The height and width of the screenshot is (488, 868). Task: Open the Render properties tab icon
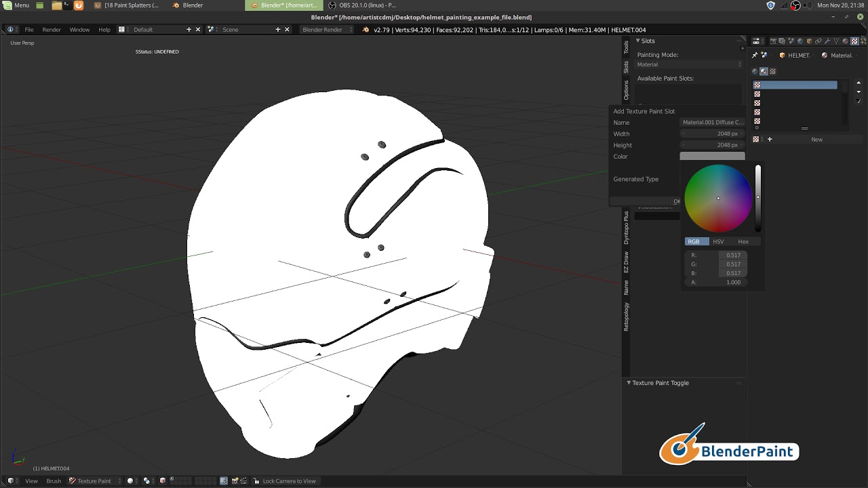pyautogui.click(x=773, y=41)
